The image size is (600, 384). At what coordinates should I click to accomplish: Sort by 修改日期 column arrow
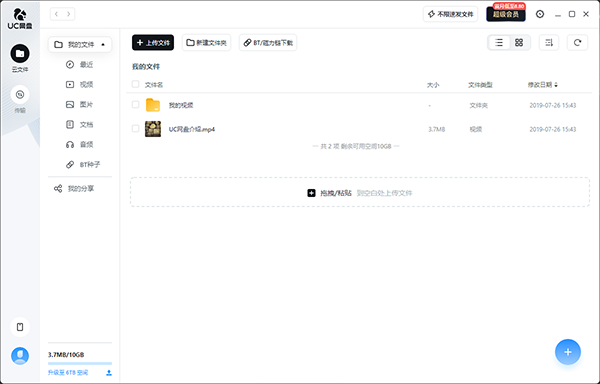556,85
